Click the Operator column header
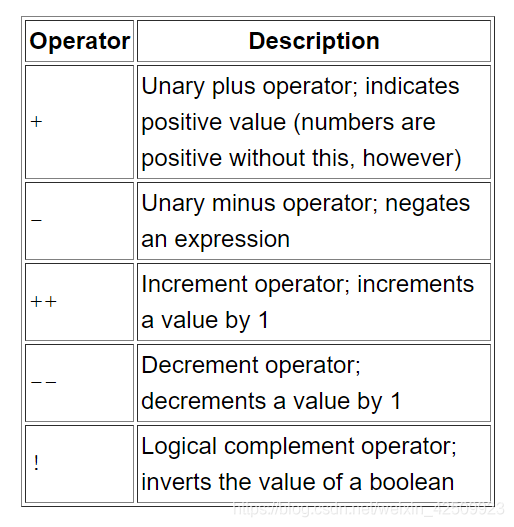This screenshot has width=514, height=527. [x=80, y=41]
